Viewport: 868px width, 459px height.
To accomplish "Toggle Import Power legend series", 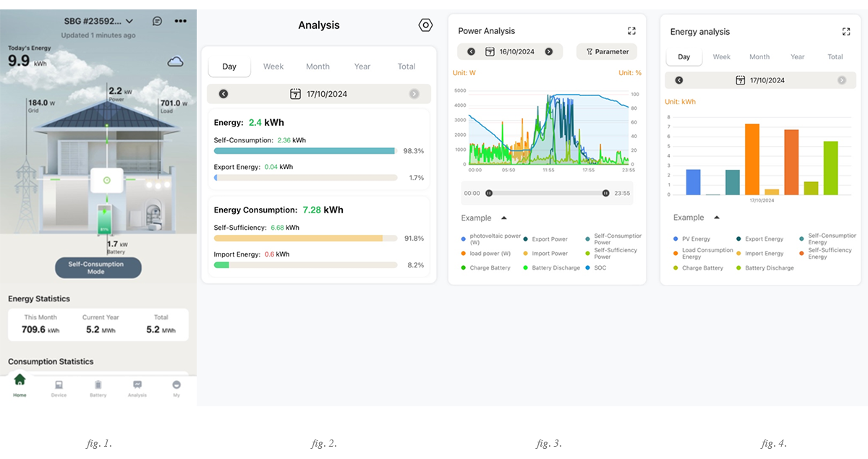I will coord(545,254).
